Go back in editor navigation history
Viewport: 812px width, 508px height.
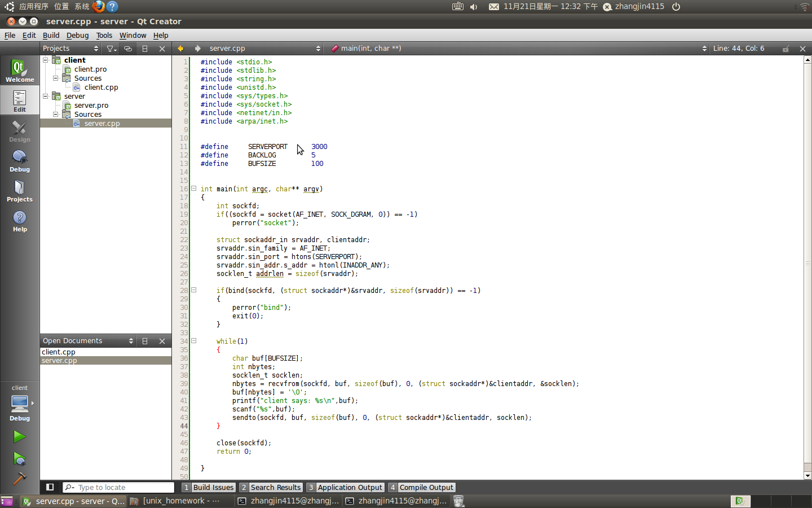point(180,49)
